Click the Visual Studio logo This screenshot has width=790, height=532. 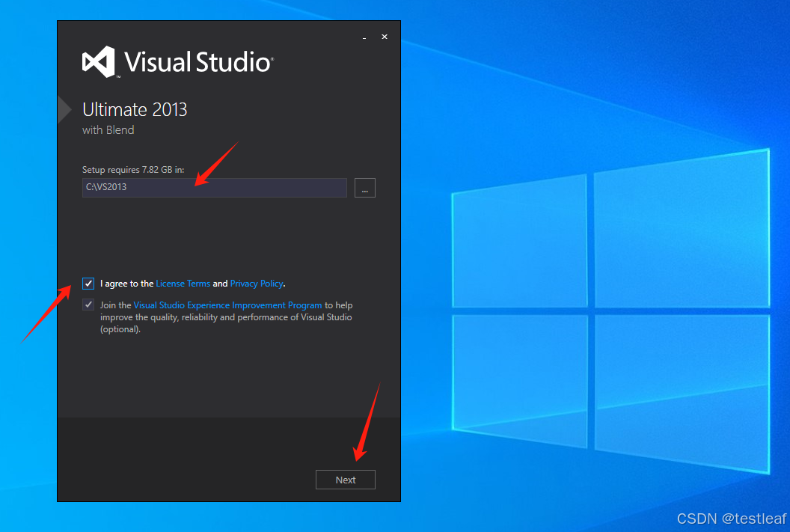pos(99,61)
